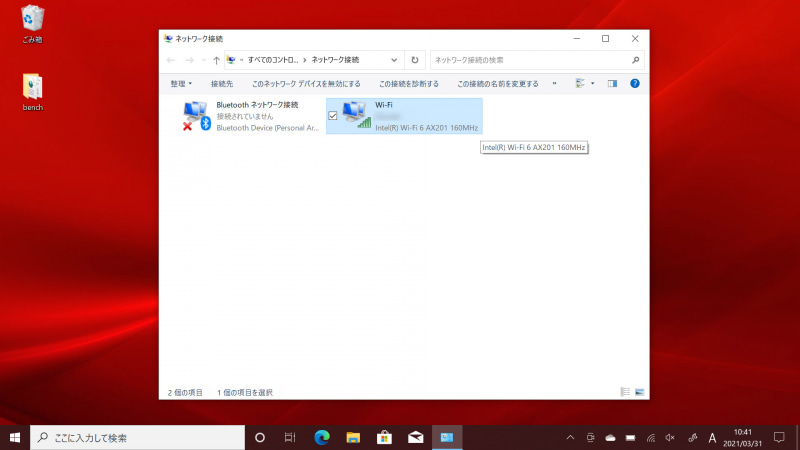Launch Microsoft Edge from taskbar
The image size is (800, 450).
pos(322,438)
